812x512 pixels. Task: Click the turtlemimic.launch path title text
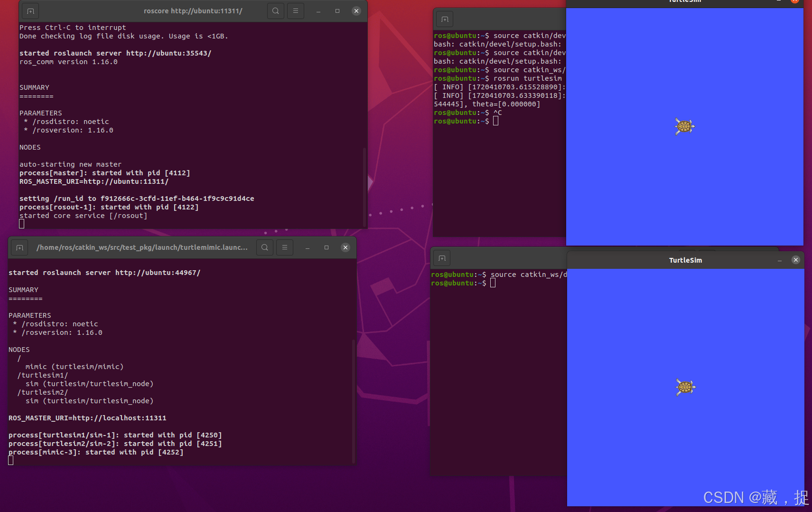click(142, 247)
